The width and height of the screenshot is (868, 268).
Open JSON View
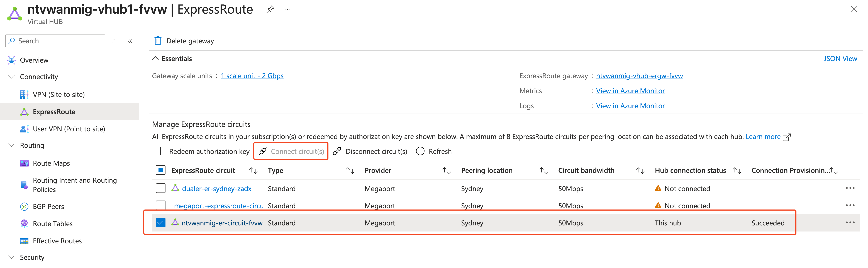tap(840, 58)
